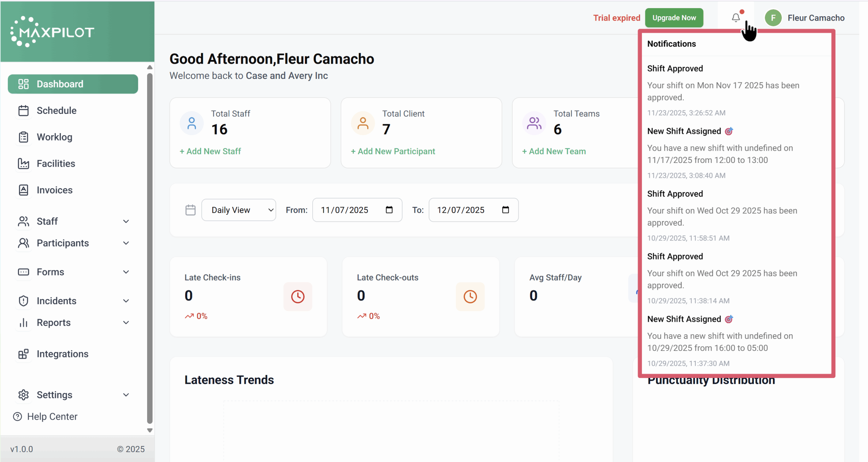Open Integrations in the sidebar
This screenshot has width=868, height=462.
tap(62, 354)
